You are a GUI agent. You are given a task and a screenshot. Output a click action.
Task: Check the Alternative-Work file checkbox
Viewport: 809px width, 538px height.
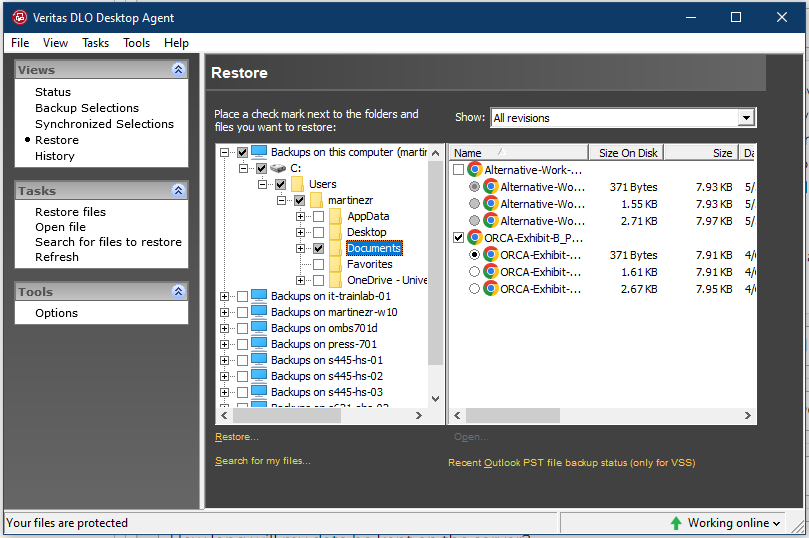tap(458, 170)
